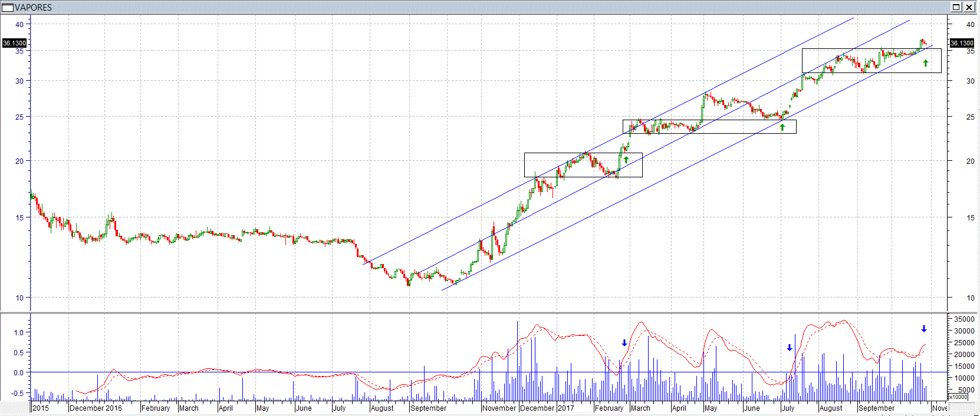
Task: Click the 2015 date label
Action: (41, 408)
